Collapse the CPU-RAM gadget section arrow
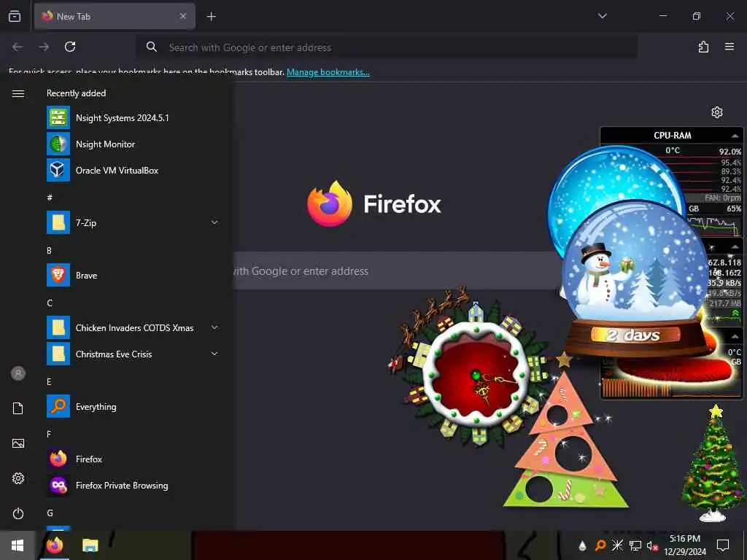Image resolution: width=747 pixels, height=560 pixels. (735, 136)
